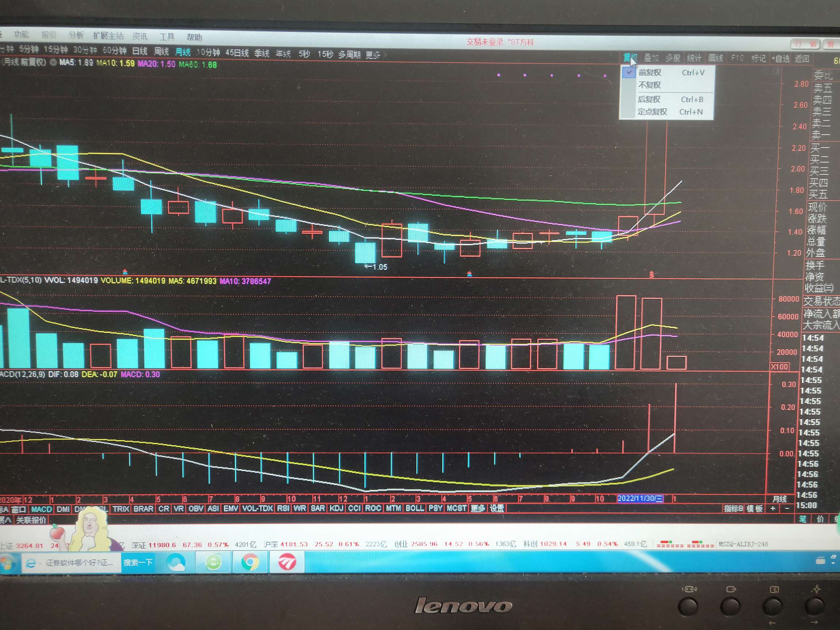Screen dimensions: 840x630
Task: Click the Windows Start orb
Action: [7, 563]
